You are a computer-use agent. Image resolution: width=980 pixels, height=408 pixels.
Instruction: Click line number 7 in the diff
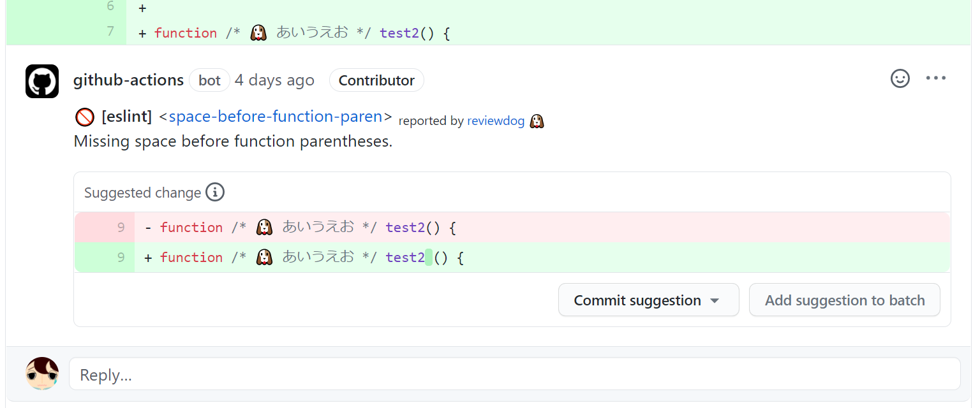[x=110, y=31]
